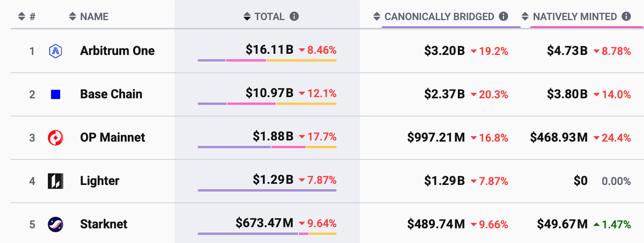
Task: Click the Starknet logo icon
Action: [56, 224]
